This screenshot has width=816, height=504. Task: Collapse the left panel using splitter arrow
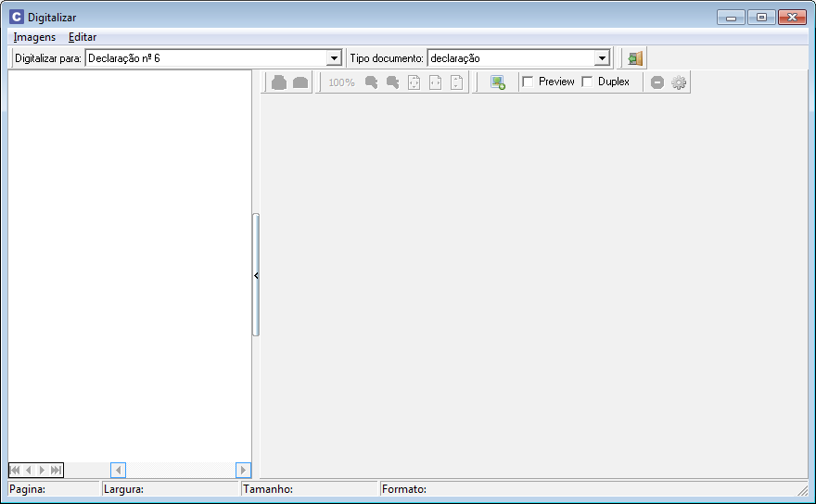click(x=256, y=275)
